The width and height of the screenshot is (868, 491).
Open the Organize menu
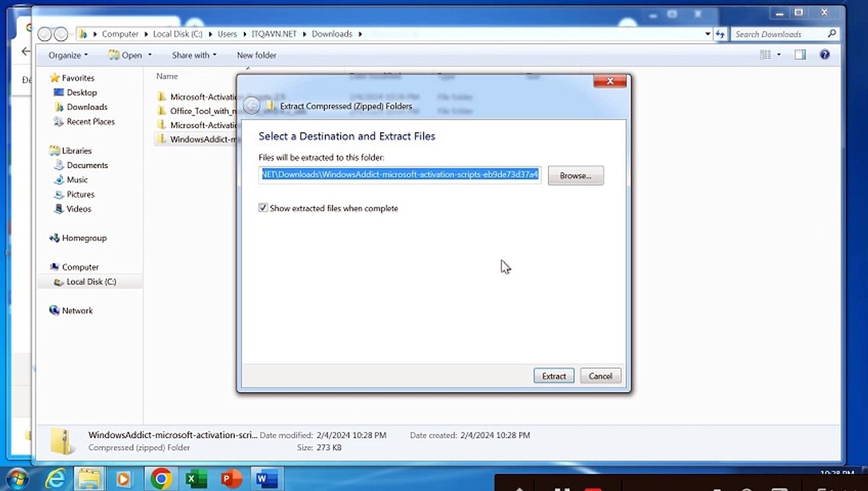(68, 55)
